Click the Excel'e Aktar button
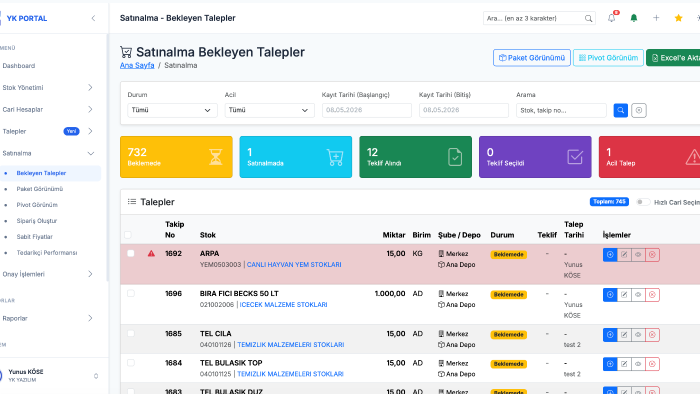Viewport: 700px width, 394px height. click(x=674, y=58)
